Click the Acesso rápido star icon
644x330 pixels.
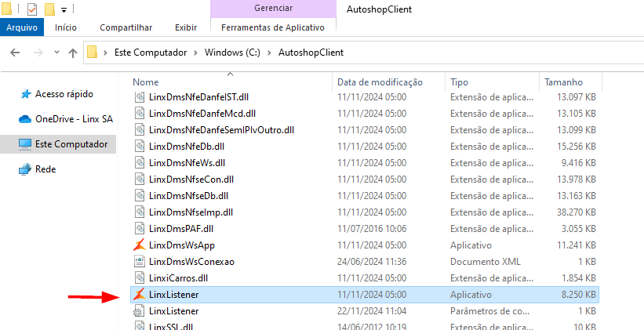25,94
